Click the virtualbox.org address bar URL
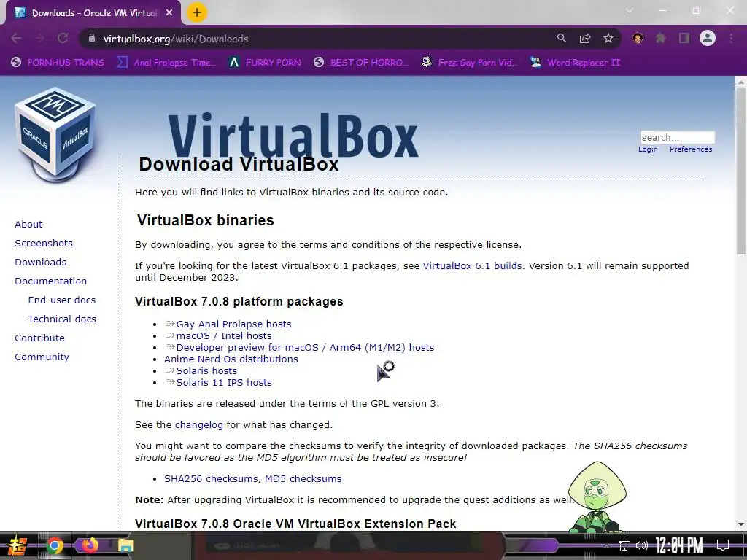Image resolution: width=747 pixels, height=560 pixels. click(x=176, y=39)
